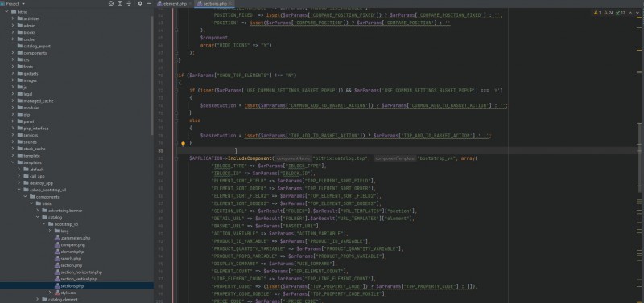
Task: Collapse the catalog folder
Action: [x=37, y=217]
